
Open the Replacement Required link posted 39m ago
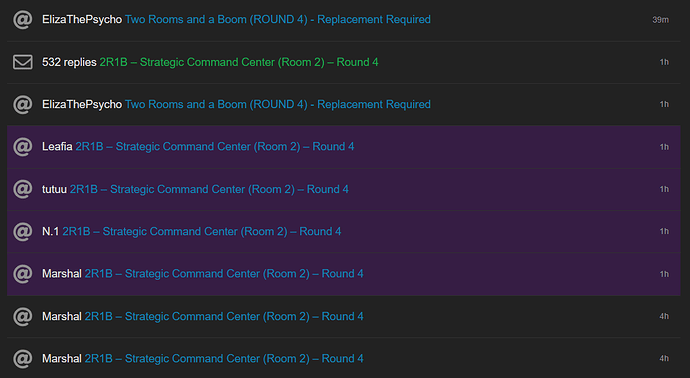pos(278,20)
